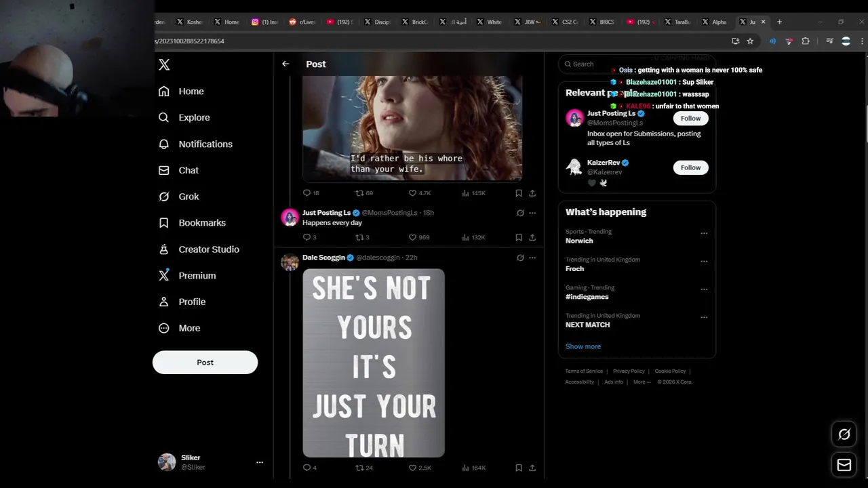Open Froch trending topic
Viewport: 868px width, 488px height.
pyautogui.click(x=574, y=269)
